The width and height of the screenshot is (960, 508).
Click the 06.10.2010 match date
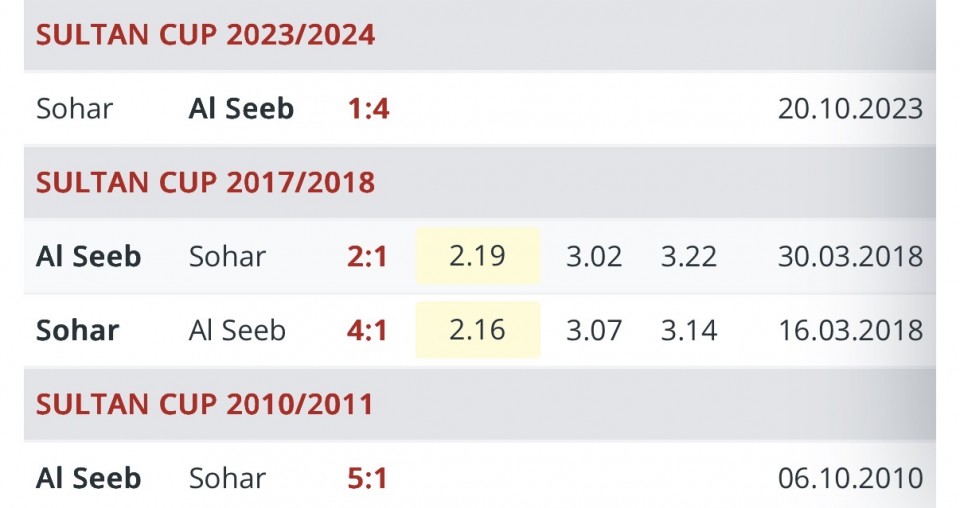[x=850, y=478]
